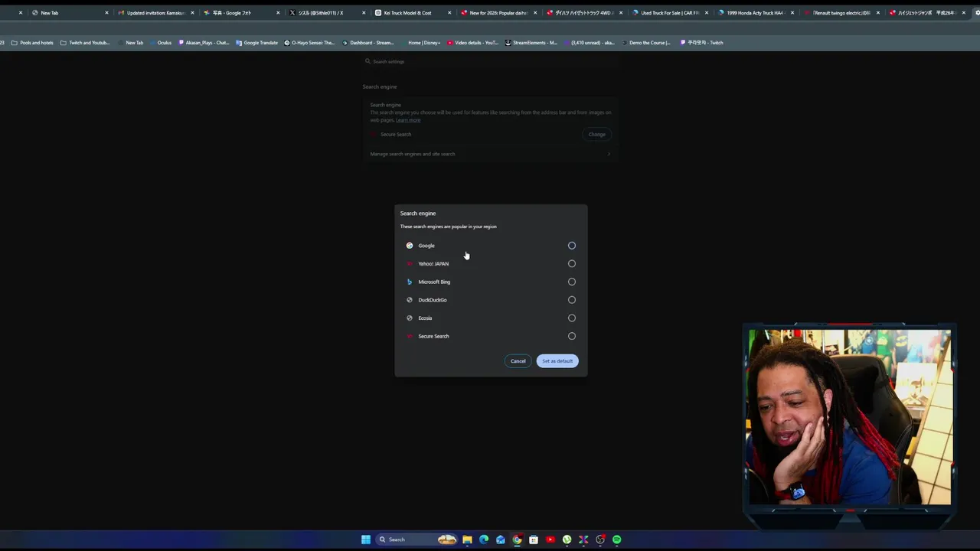980x551 pixels.
Task: Click the Microsoft Bing icon in the list
Action: click(x=410, y=282)
